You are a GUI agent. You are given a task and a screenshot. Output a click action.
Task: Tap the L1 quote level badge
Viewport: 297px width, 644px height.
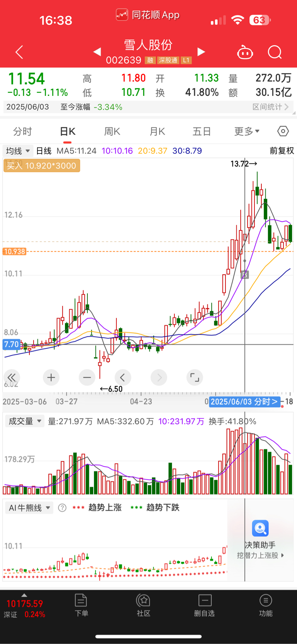[x=186, y=60]
